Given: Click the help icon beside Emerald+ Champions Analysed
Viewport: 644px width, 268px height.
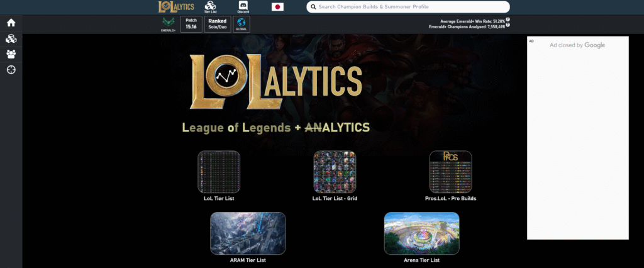Looking at the screenshot, I should [x=508, y=25].
